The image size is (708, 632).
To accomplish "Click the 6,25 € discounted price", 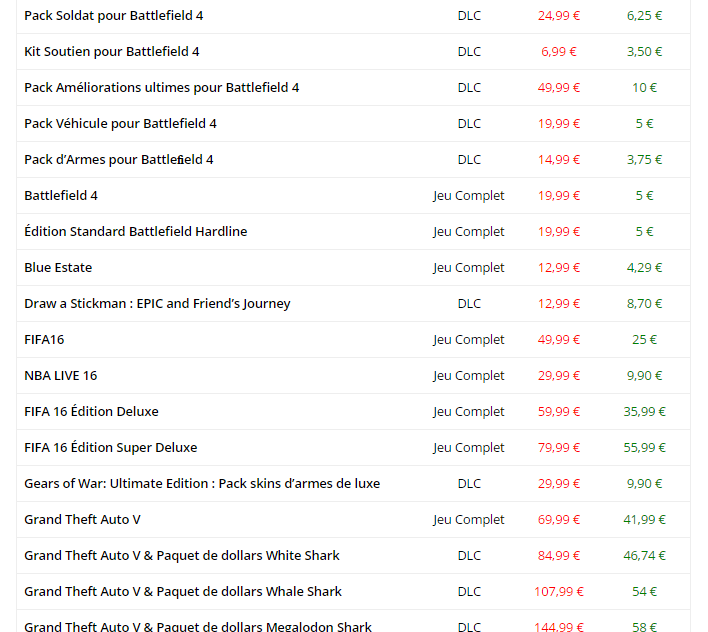I will [644, 16].
